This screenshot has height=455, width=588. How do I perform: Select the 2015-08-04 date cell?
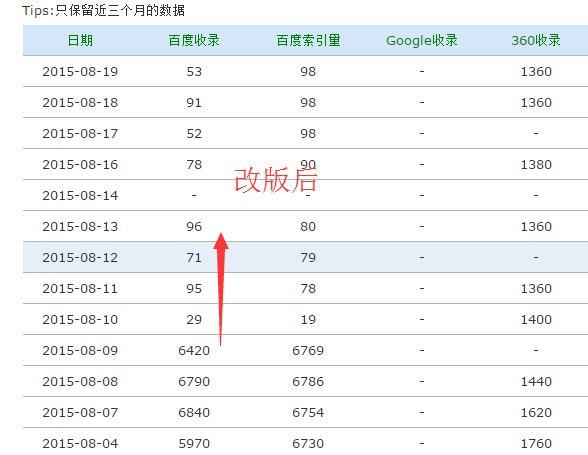coord(80,443)
